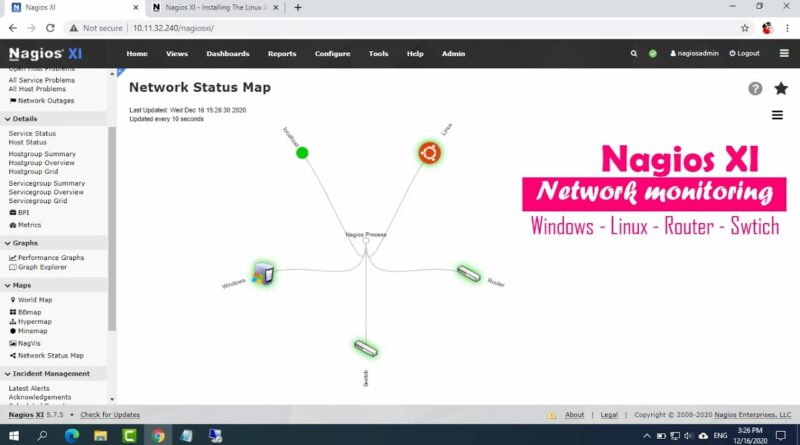Click the Chrome profile avatar
The height and width of the screenshot is (445, 800).
click(767, 28)
